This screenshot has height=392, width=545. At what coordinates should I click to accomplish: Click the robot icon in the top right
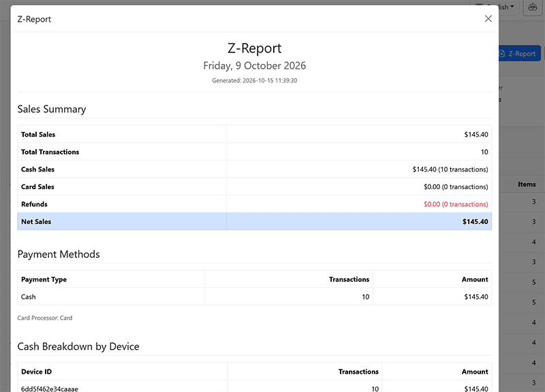pos(533,7)
